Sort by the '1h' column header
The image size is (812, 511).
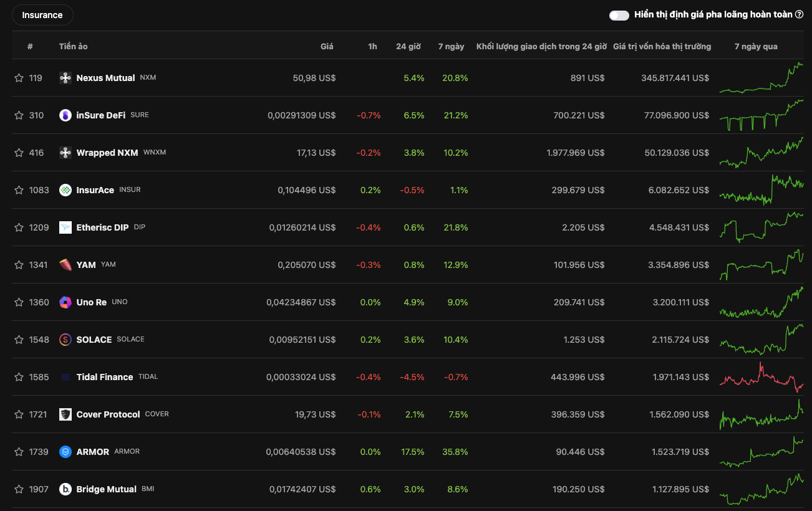tap(372, 47)
